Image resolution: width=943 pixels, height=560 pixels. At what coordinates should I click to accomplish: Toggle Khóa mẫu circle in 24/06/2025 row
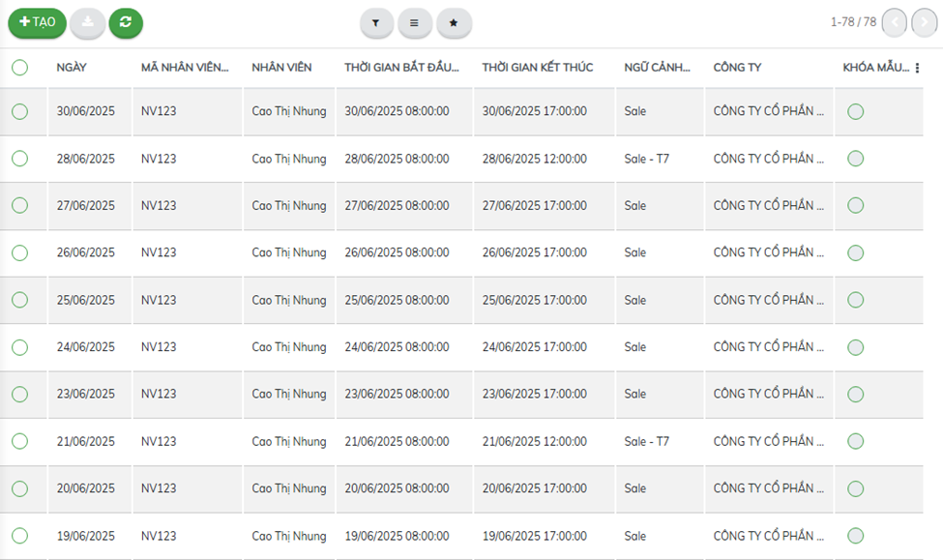pos(855,347)
